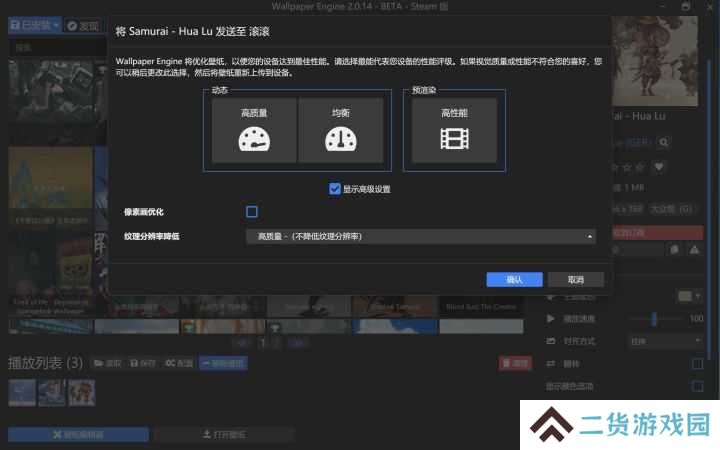Uncheck the 显示高级设置 checkbox
720x450 pixels.
pos(335,189)
